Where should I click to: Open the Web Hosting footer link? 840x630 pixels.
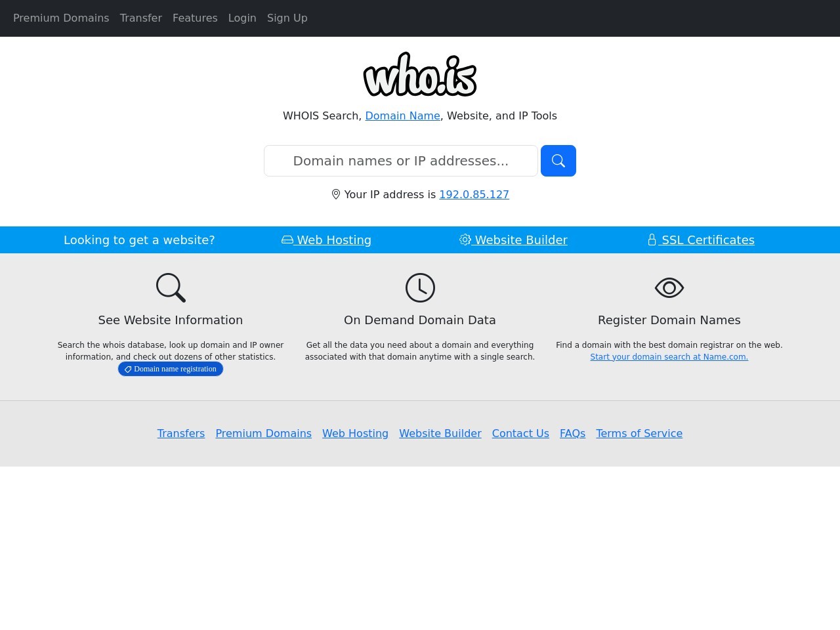click(x=355, y=433)
